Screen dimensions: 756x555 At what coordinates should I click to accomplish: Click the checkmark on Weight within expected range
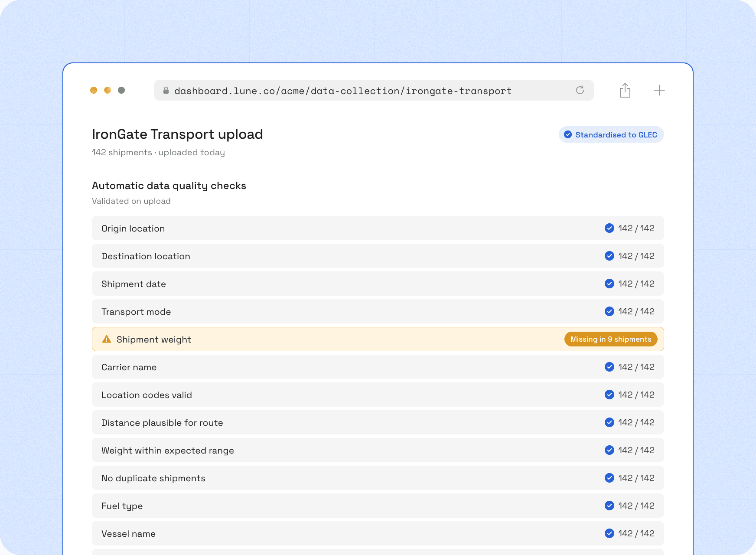(609, 450)
